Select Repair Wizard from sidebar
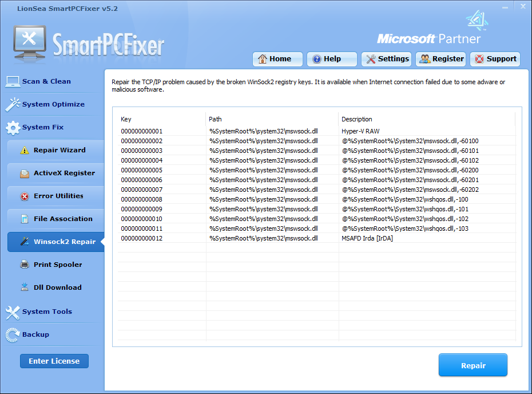 coord(56,150)
